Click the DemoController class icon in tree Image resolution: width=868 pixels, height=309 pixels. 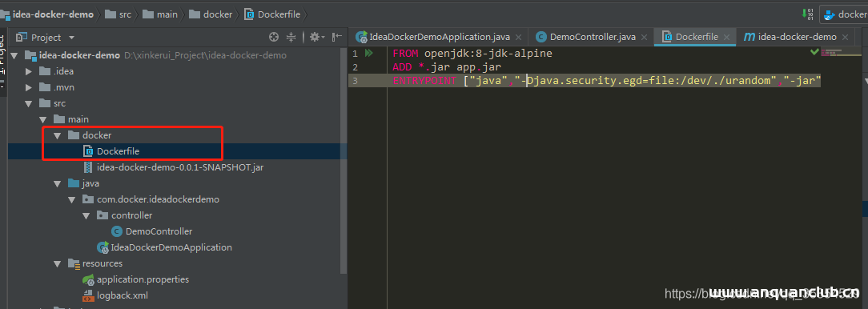[117, 231]
